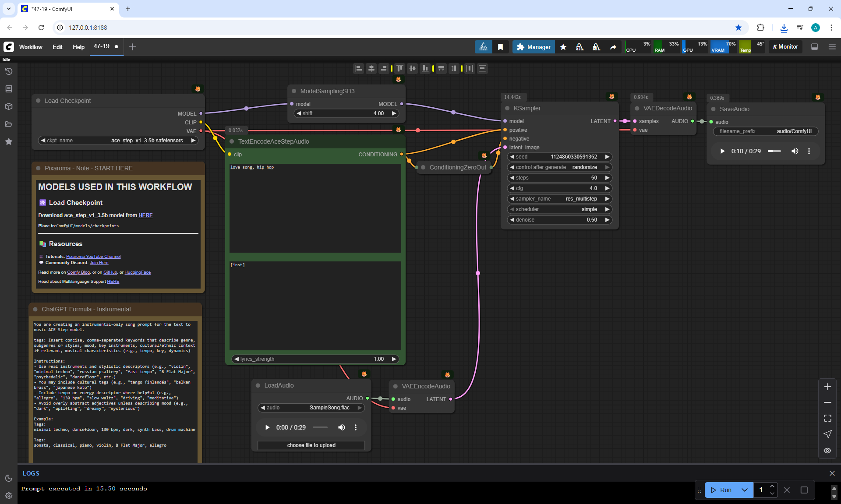The image size is (841, 504).
Task: Toggle link visibility eye icon
Action: coord(827,451)
